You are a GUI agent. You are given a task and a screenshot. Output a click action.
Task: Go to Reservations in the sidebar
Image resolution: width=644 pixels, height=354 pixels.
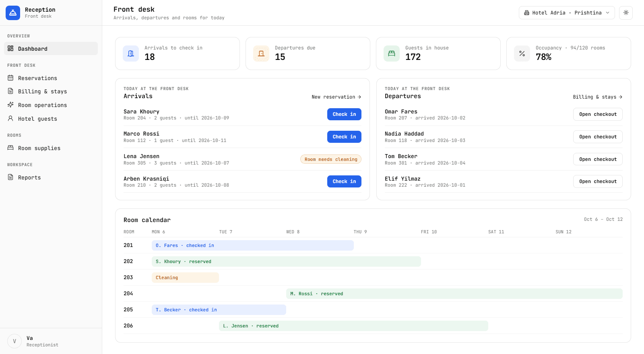pos(51,78)
